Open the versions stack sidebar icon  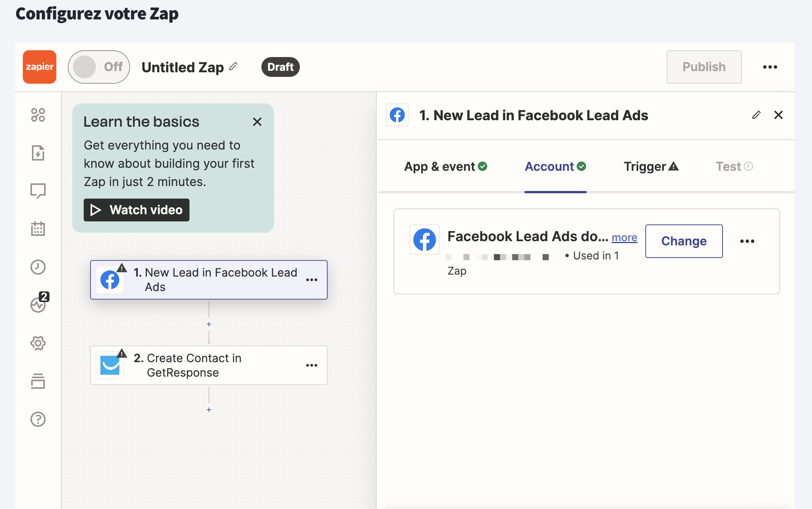[x=38, y=381]
